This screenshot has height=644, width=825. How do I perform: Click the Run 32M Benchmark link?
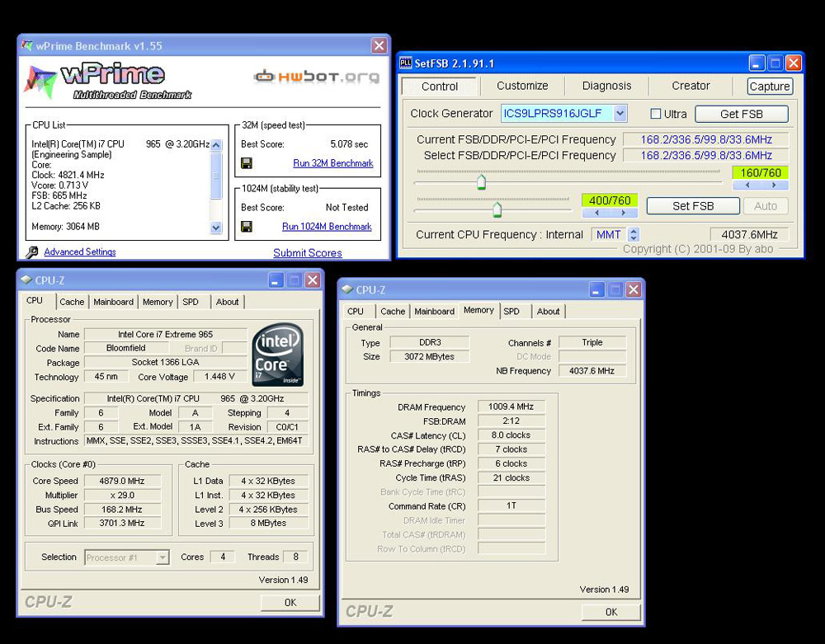coord(333,163)
